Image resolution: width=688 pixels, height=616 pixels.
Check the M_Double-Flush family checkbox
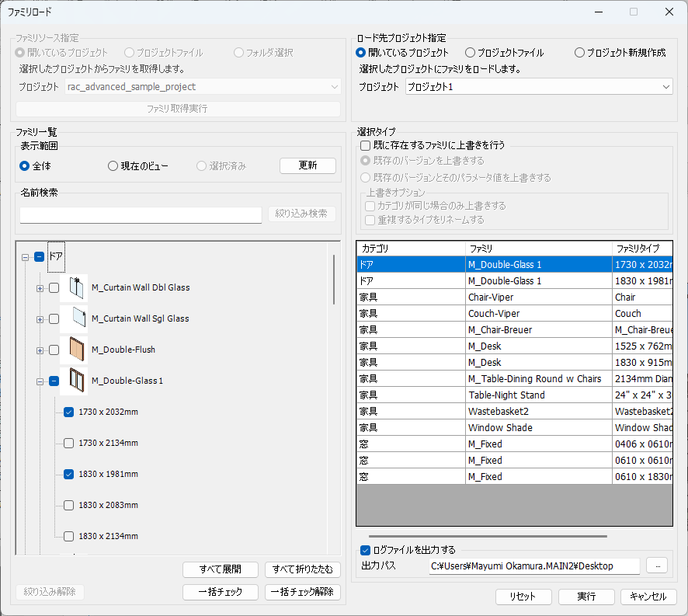(x=54, y=350)
